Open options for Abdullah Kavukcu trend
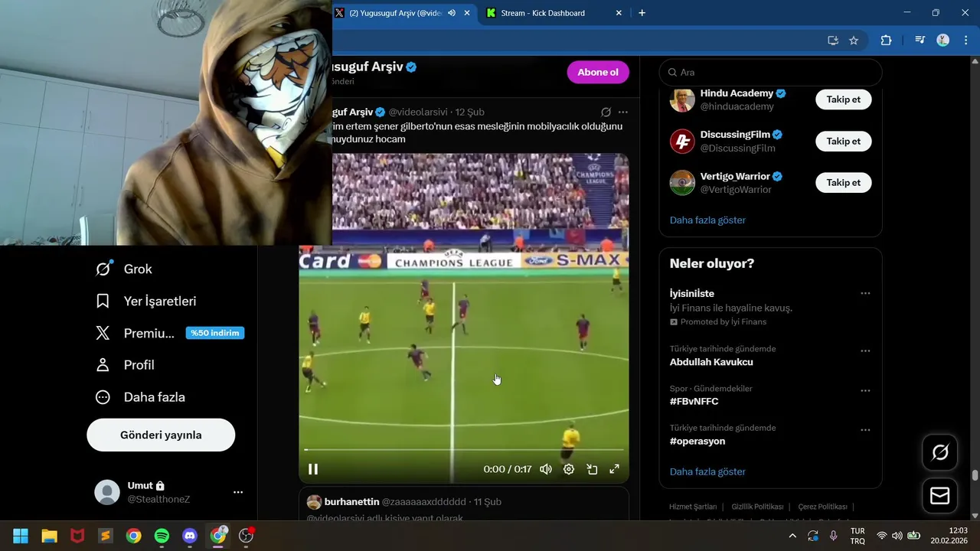 (865, 351)
